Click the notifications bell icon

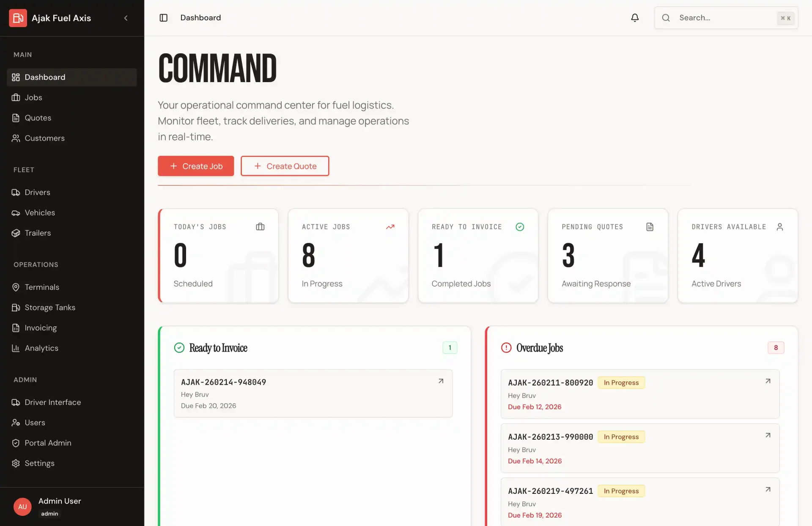(x=635, y=18)
